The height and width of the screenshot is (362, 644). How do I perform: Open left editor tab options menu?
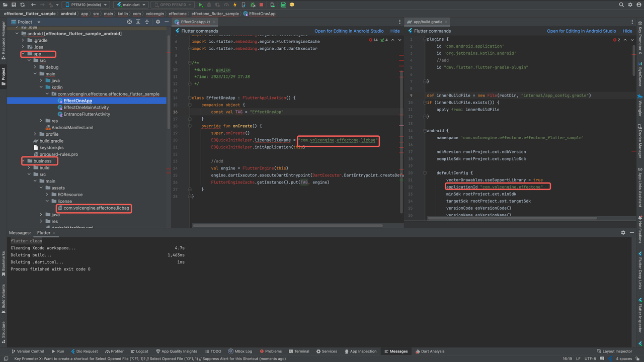point(400,22)
